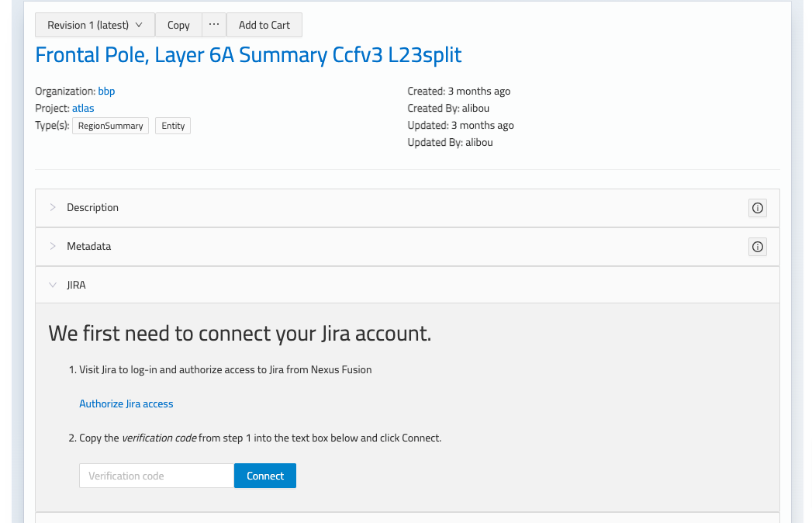
Task: Expand the Description section chevron
Action: coord(52,207)
